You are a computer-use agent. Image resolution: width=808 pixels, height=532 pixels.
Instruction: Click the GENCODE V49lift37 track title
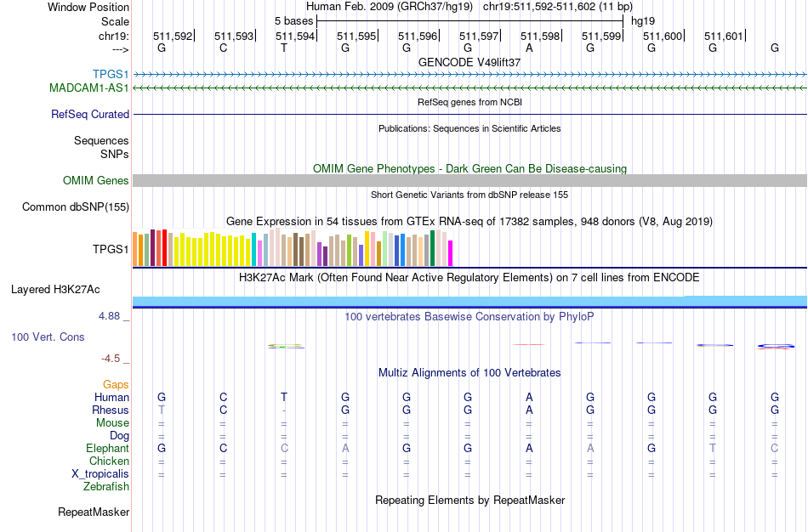[x=469, y=62]
